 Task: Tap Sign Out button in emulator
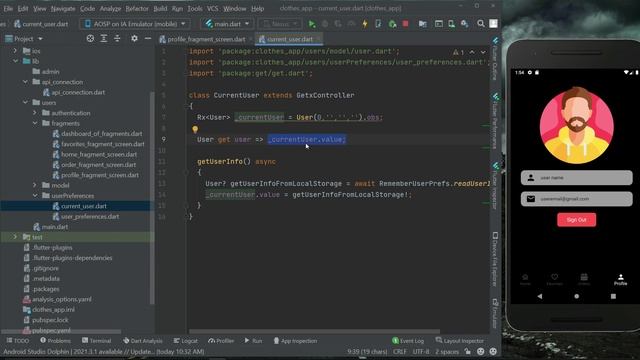click(x=576, y=220)
